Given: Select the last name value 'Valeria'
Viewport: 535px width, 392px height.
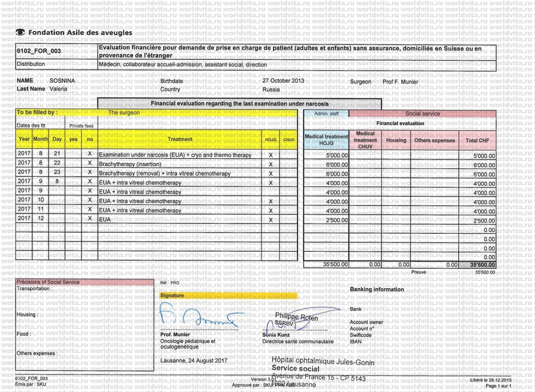Looking at the screenshot, I should point(58,89).
